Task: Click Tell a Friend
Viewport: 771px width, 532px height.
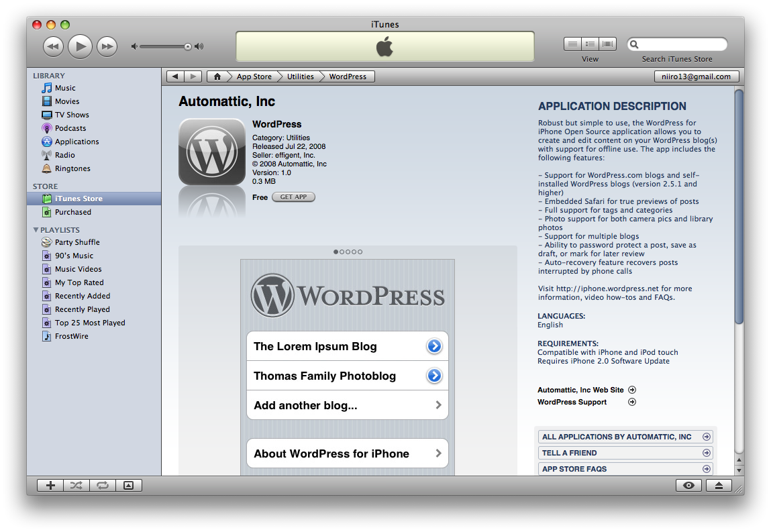Action: pyautogui.click(x=625, y=453)
